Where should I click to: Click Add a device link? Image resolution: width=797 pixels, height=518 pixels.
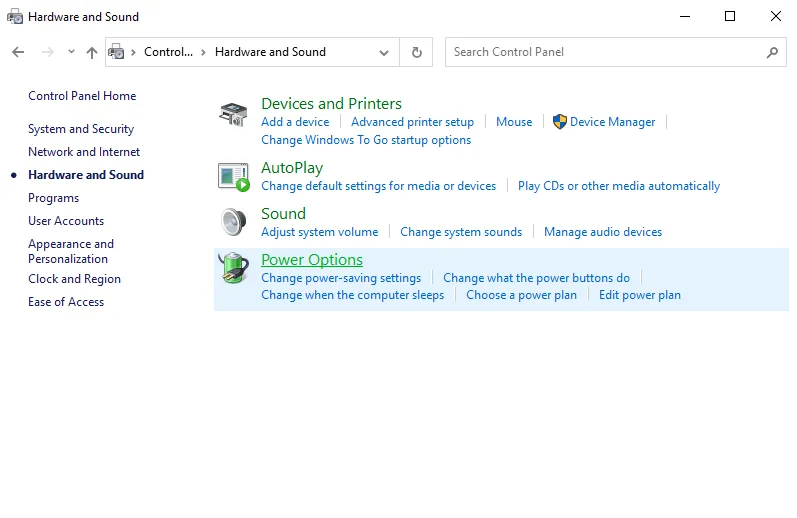pyautogui.click(x=295, y=122)
